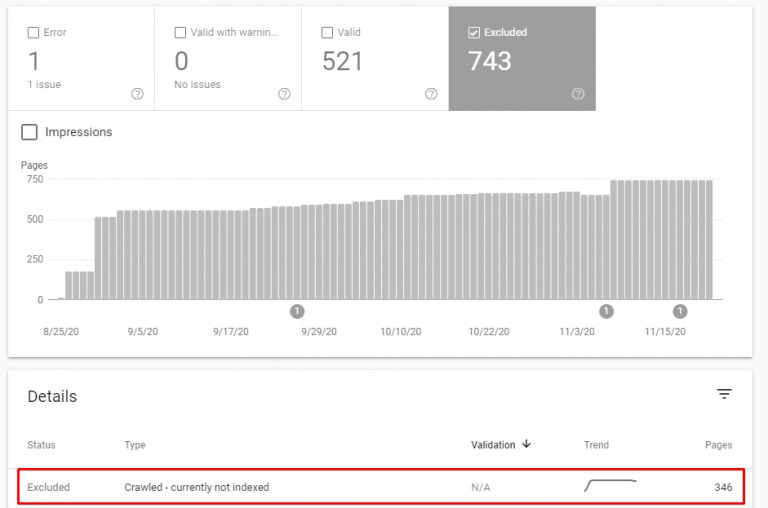The image size is (768, 508).
Task: Sort by Validation column arrow
Action: 526,445
